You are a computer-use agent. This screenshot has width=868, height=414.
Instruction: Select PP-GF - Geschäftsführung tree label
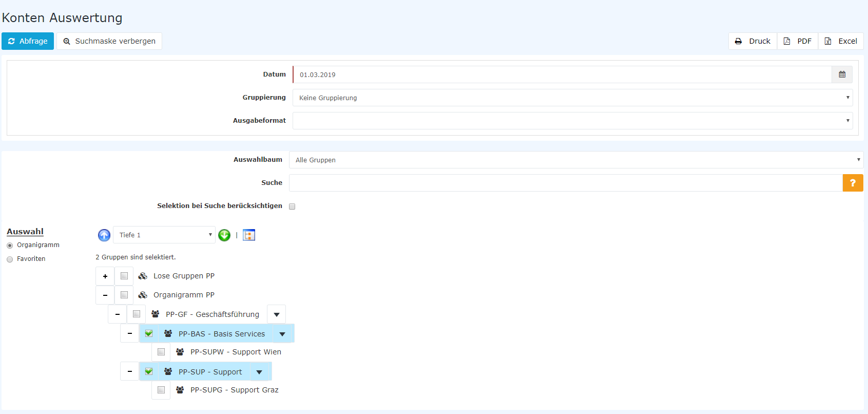(213, 314)
